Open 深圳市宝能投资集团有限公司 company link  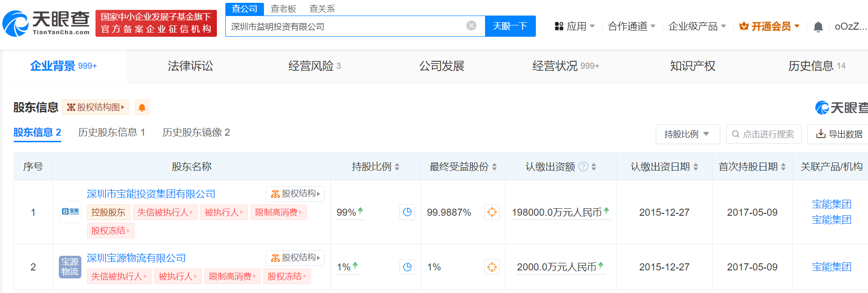[151, 194]
